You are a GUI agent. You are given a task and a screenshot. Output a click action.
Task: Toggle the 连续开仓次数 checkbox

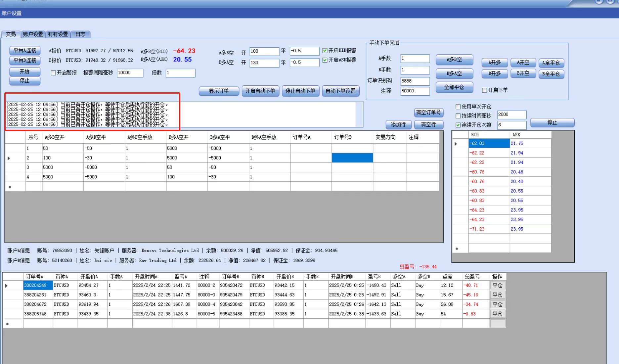pyautogui.click(x=458, y=125)
